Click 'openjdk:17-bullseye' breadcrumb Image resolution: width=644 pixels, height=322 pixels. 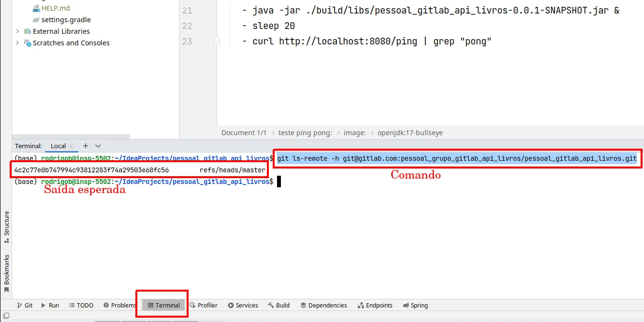tap(410, 133)
